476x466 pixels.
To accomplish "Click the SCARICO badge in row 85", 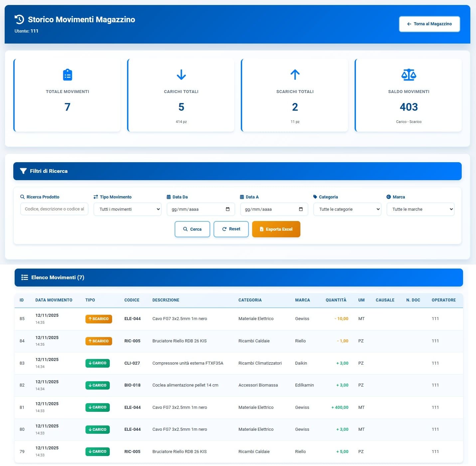I will (x=99, y=319).
